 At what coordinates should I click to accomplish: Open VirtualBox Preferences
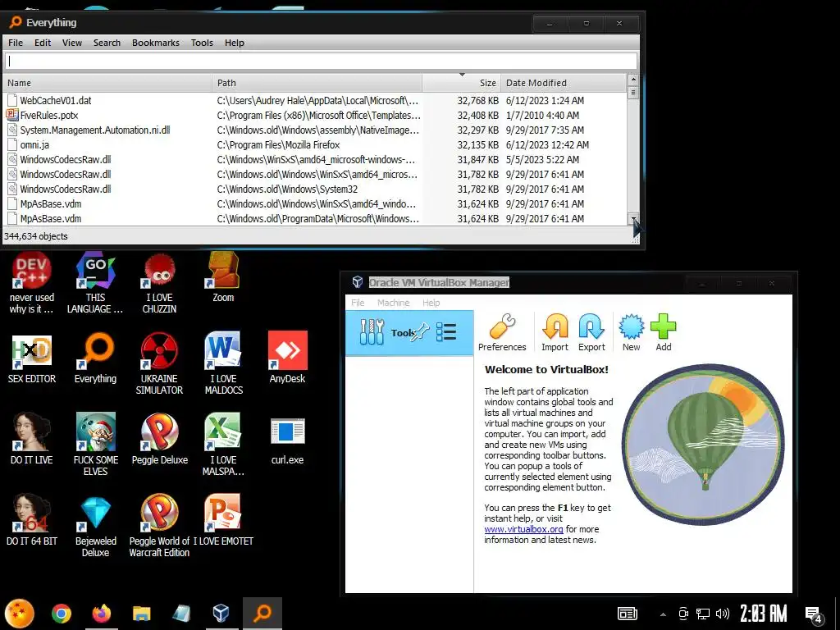(502, 332)
